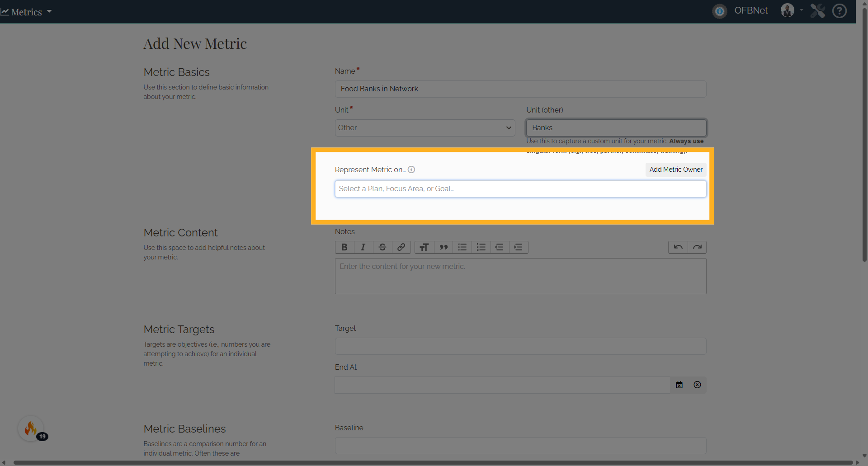Click the End At date field
The image size is (868, 466).
[502, 385]
